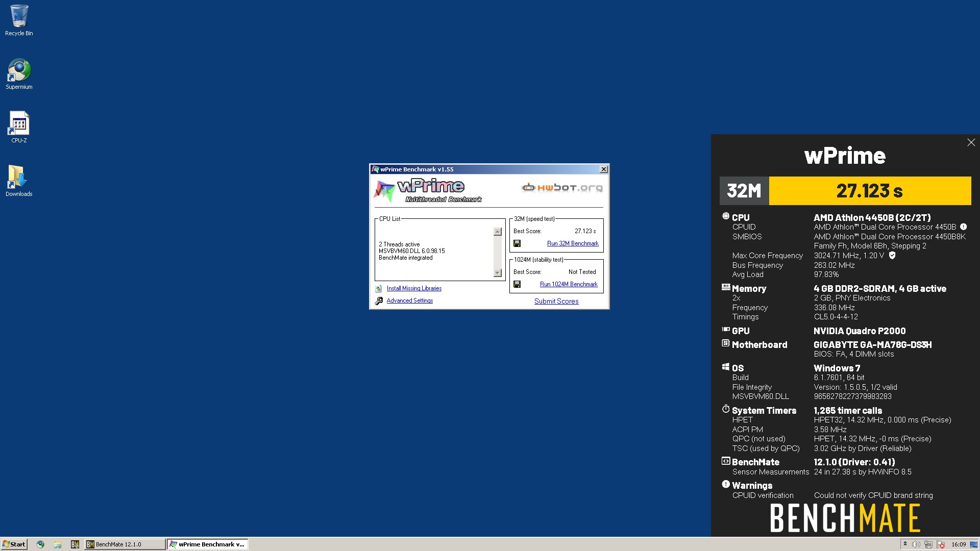
Task: Select the Downloads folder on the desktop
Action: (x=19, y=181)
